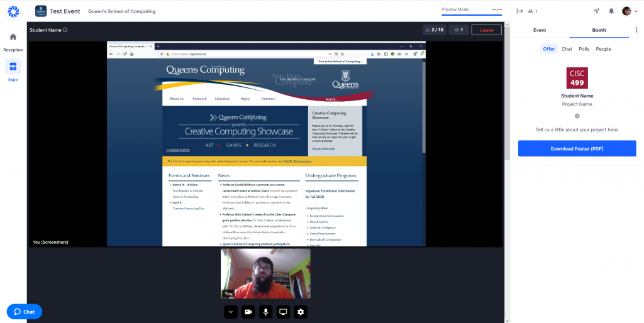
Task: Click back arrow in shared browser
Action: click(x=111, y=54)
